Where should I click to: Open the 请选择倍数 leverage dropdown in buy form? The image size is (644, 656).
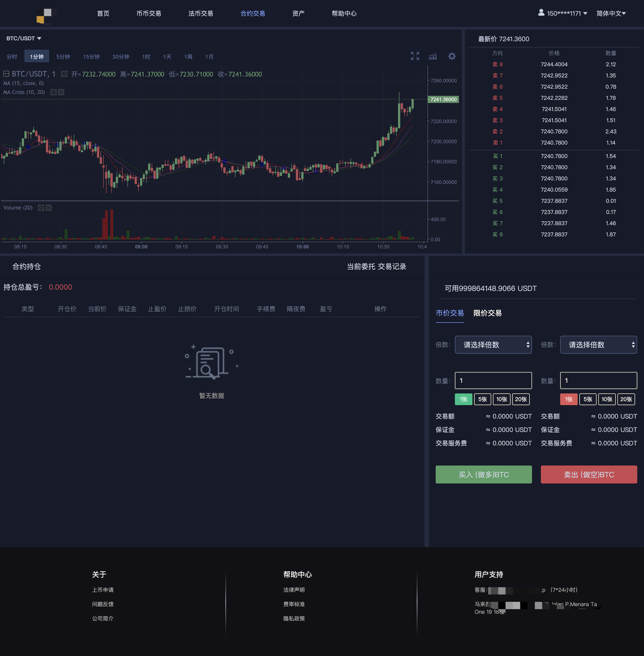[x=493, y=344]
